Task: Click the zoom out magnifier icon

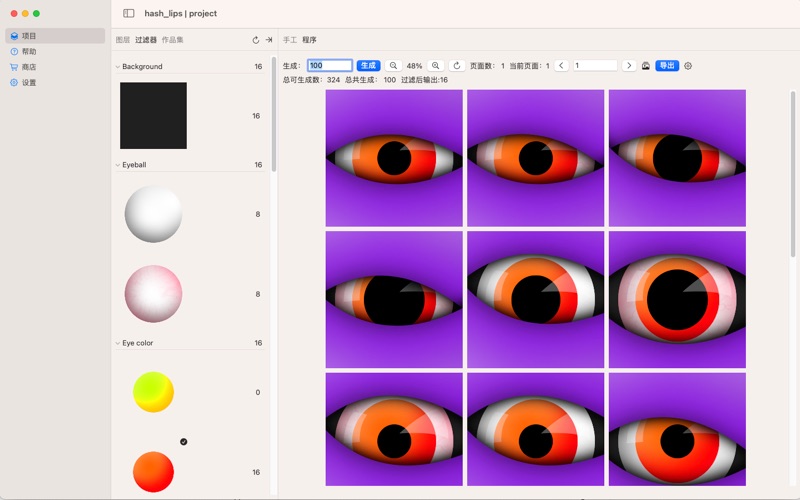Action: (x=394, y=66)
